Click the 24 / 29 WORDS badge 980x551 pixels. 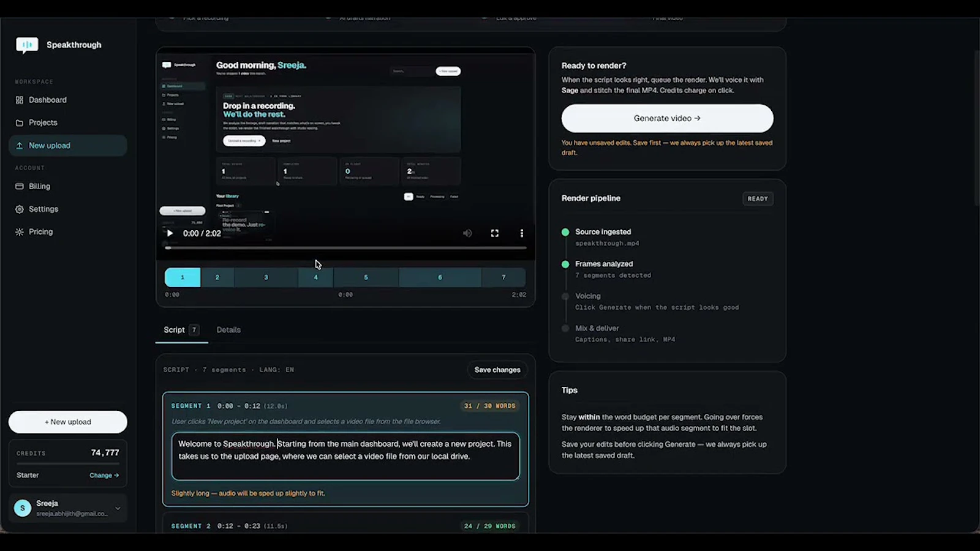point(489,526)
